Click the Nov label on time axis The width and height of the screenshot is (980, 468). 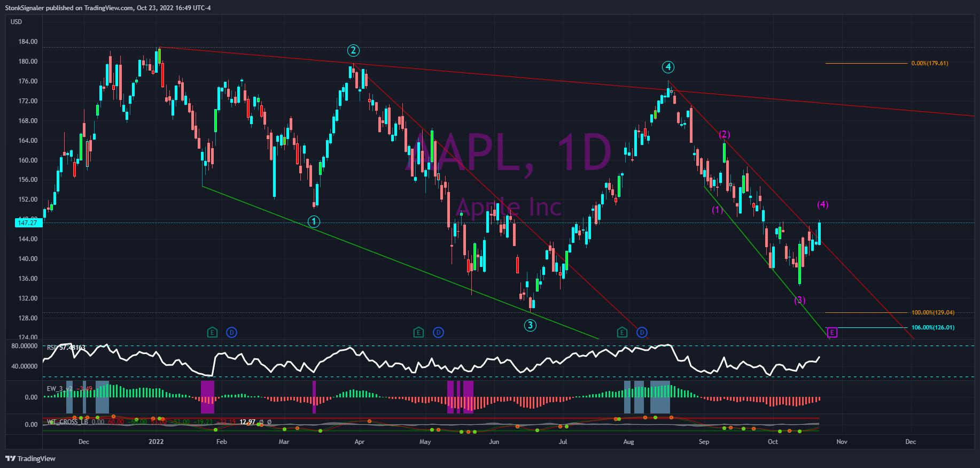tap(842, 442)
